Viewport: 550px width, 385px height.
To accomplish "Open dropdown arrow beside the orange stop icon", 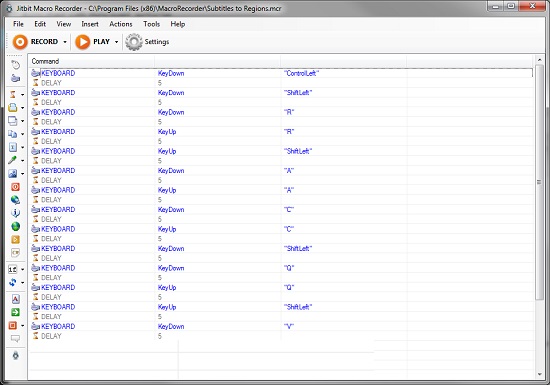I will [22, 326].
